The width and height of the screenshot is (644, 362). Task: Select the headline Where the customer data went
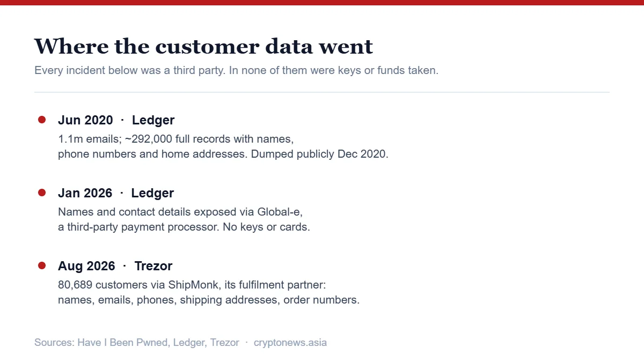tap(203, 46)
